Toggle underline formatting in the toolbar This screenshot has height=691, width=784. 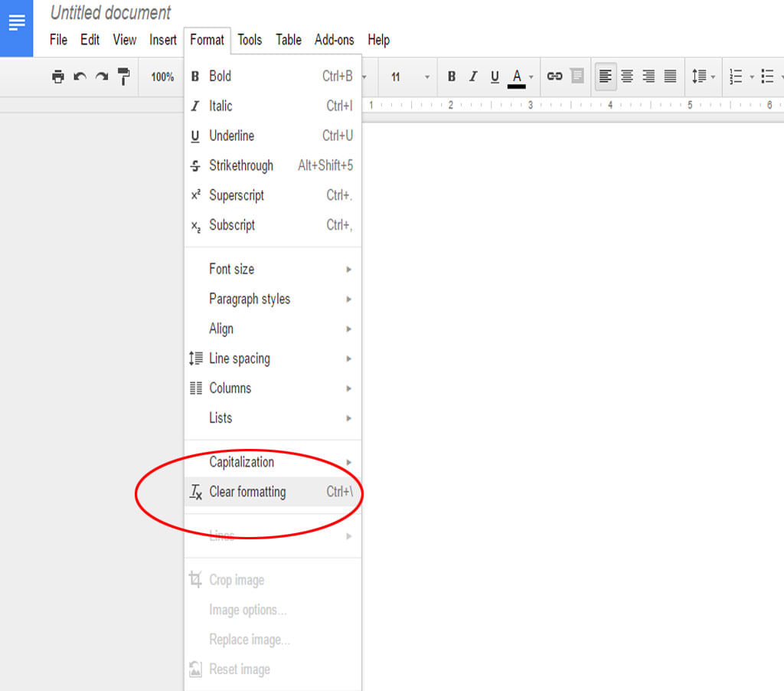[495, 77]
